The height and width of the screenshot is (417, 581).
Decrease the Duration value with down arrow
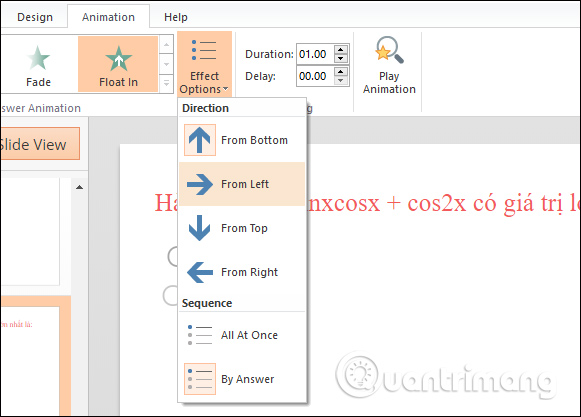click(x=341, y=59)
